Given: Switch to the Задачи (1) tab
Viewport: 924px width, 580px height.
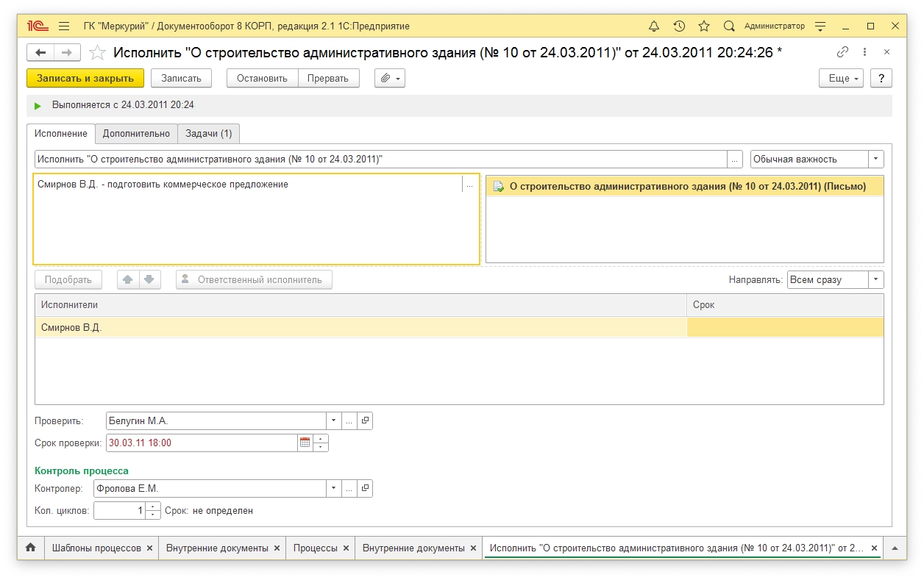Looking at the screenshot, I should tap(209, 133).
